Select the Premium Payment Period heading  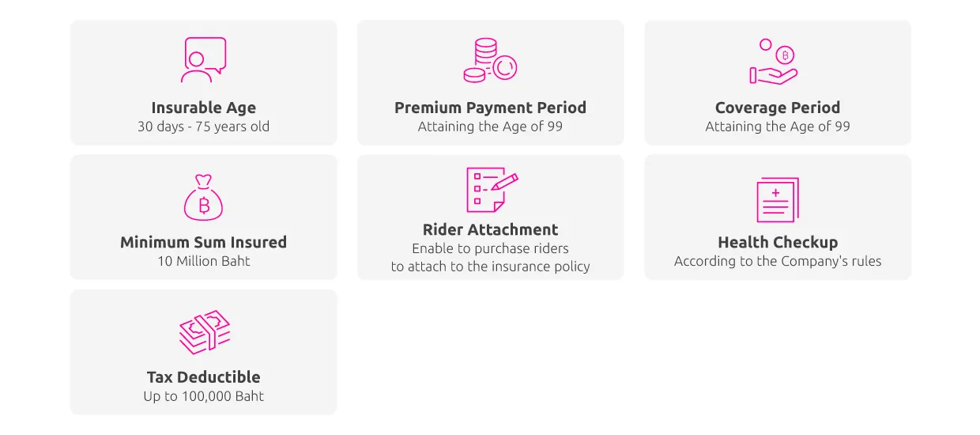coord(491,108)
